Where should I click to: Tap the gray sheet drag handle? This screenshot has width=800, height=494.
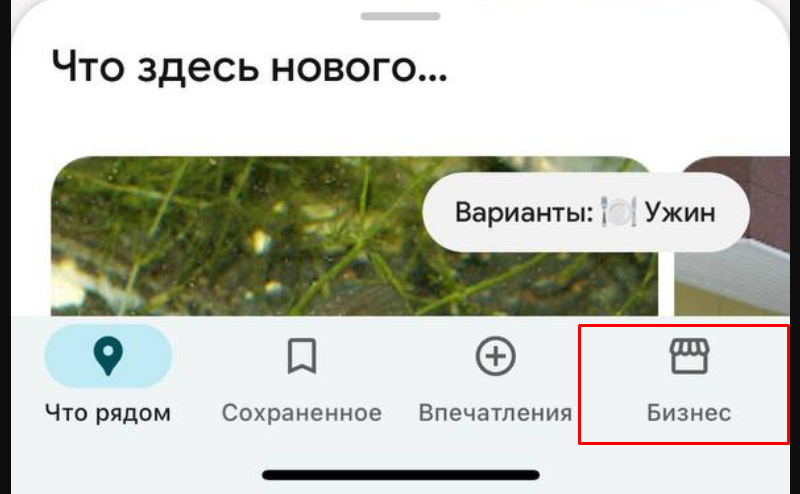[x=401, y=16]
